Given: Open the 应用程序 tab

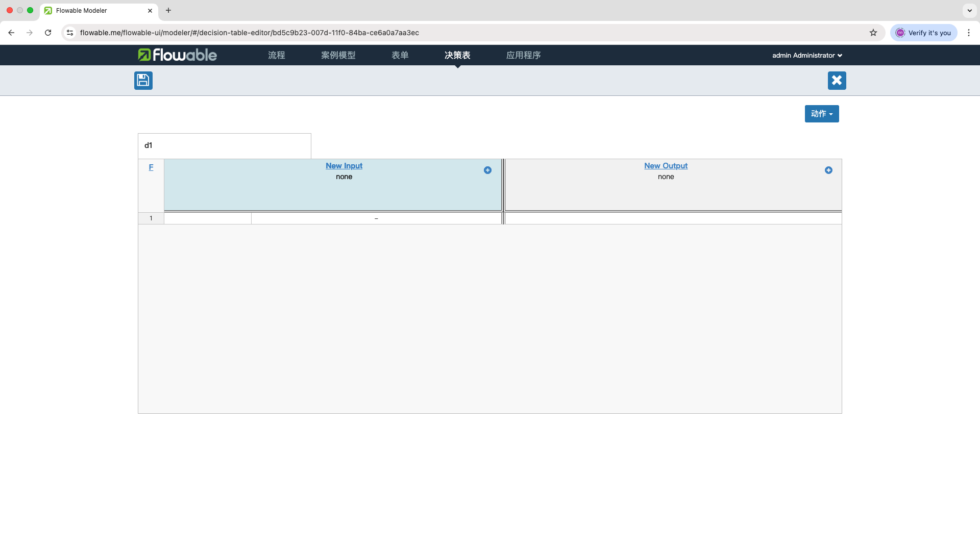Looking at the screenshot, I should [523, 55].
